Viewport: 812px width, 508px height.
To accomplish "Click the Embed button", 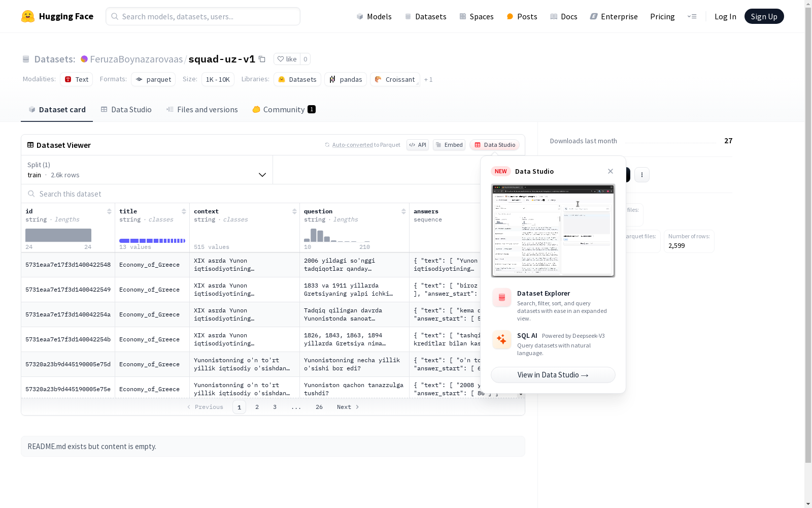I will tap(449, 145).
